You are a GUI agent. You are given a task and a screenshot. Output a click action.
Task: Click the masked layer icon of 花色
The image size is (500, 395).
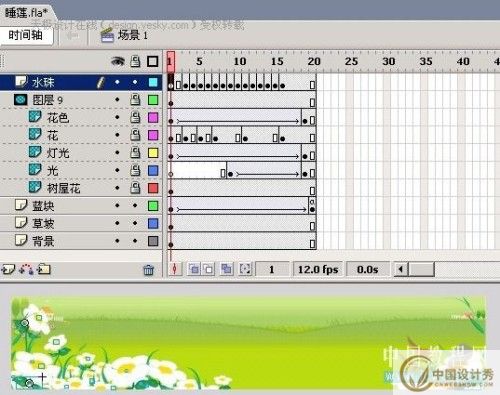(35, 117)
